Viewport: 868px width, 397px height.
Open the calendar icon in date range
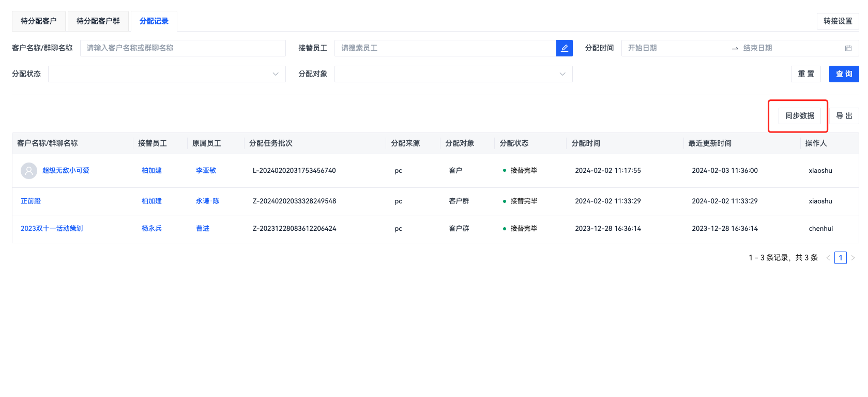(x=848, y=48)
